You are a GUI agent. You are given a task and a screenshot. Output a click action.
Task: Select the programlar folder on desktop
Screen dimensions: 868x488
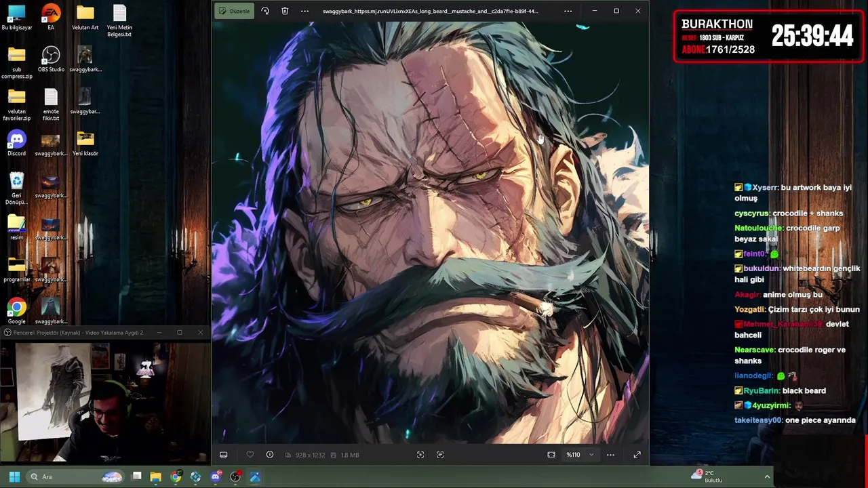click(x=17, y=270)
